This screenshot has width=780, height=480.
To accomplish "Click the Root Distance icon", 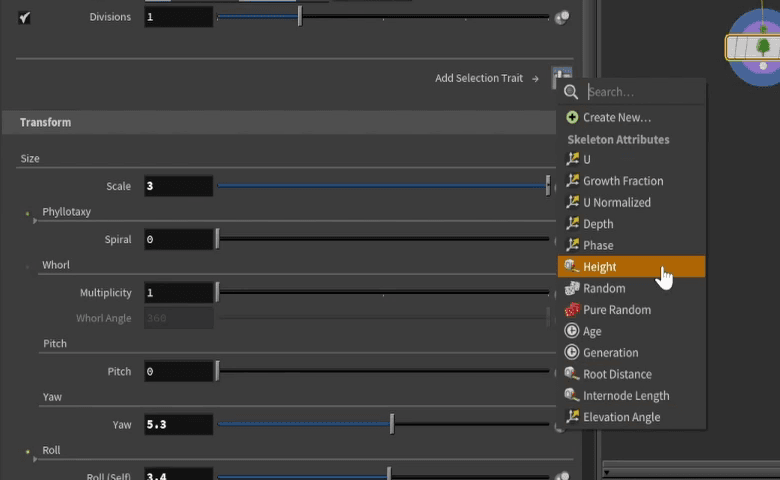I will [x=572, y=374].
